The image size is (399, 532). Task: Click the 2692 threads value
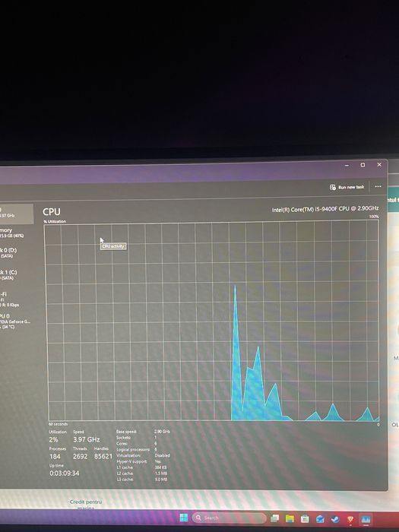coord(81,456)
